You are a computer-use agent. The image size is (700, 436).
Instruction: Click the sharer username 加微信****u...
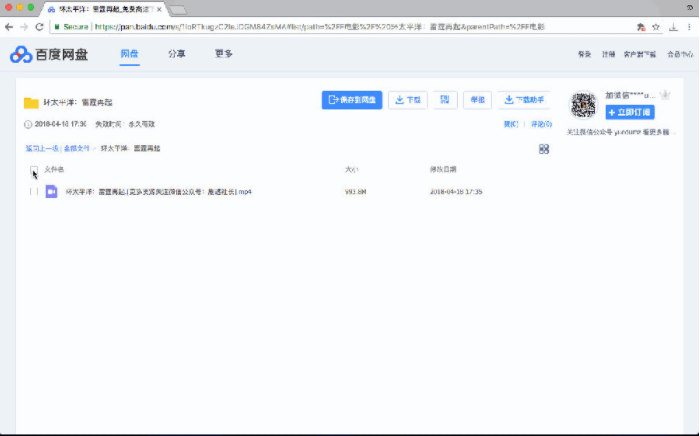[x=630, y=95]
